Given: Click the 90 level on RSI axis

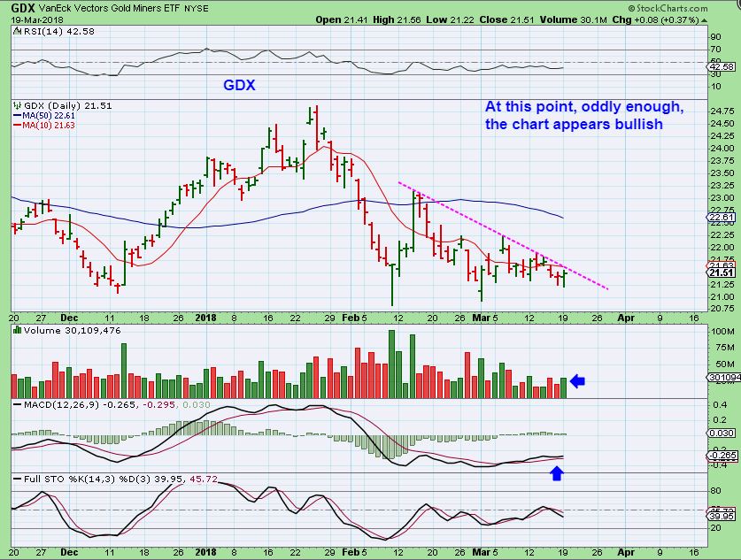Looking at the screenshot, I should pos(715,37).
